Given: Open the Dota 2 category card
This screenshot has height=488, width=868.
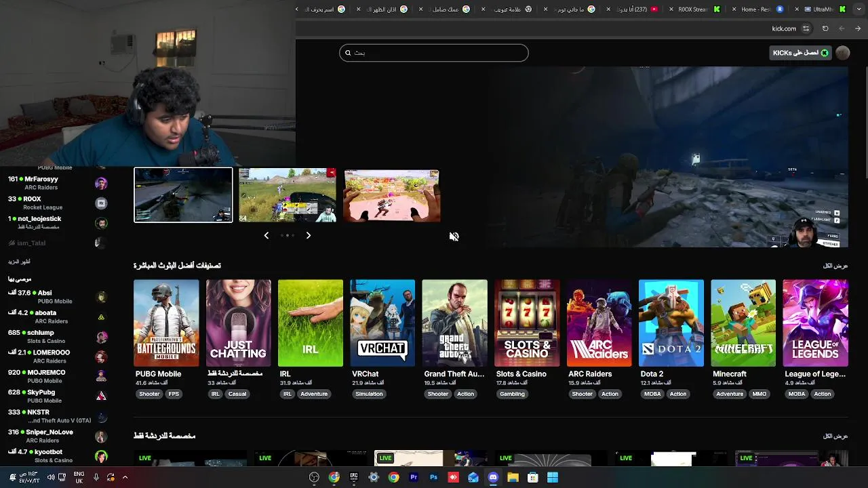Looking at the screenshot, I should [671, 323].
